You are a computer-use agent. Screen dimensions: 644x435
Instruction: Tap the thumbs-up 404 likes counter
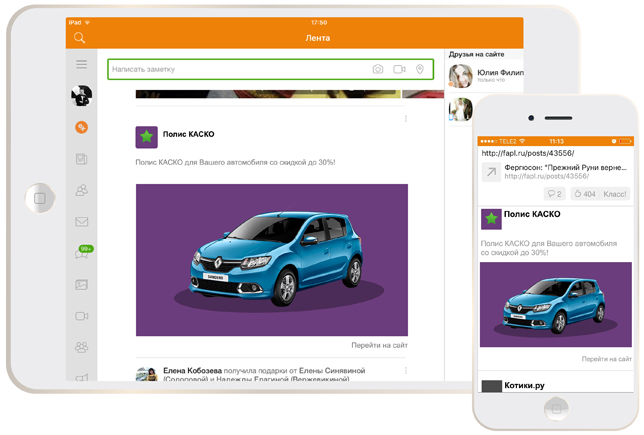point(585,194)
